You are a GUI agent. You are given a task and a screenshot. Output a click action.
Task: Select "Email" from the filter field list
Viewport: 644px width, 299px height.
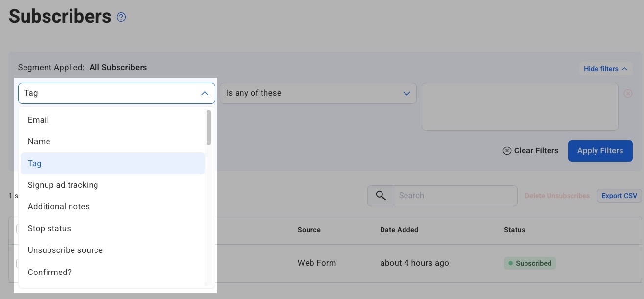point(38,120)
